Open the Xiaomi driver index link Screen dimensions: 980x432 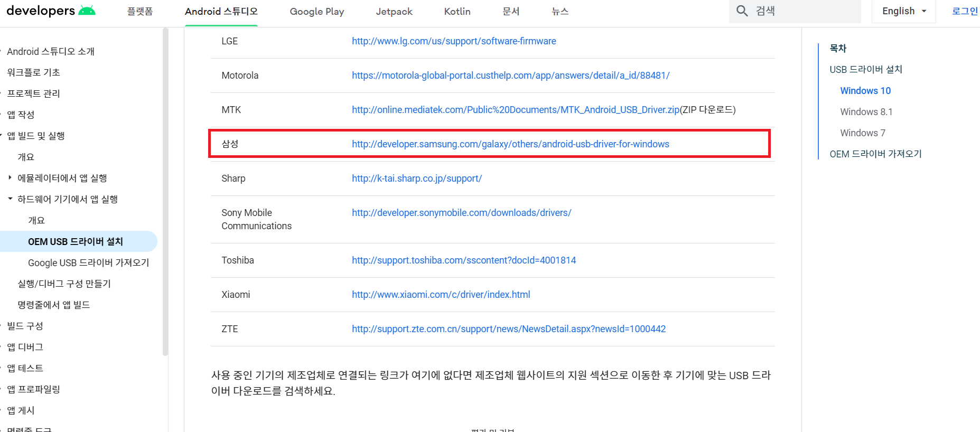pyautogui.click(x=441, y=295)
